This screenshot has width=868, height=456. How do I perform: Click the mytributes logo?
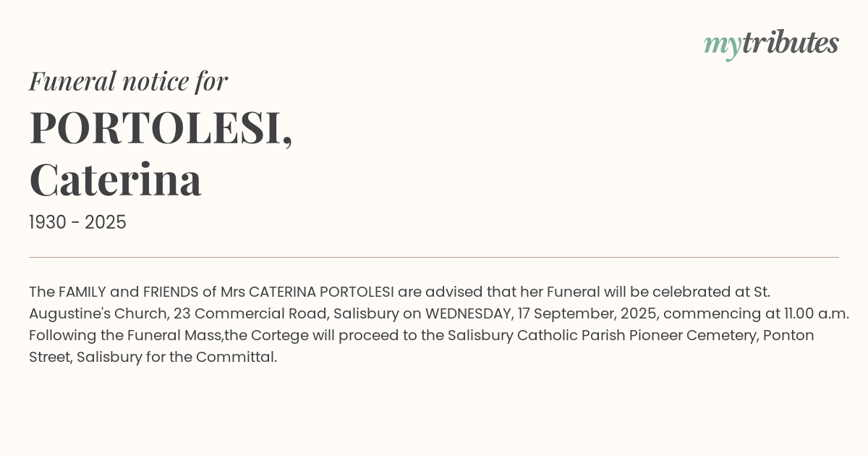click(x=771, y=43)
